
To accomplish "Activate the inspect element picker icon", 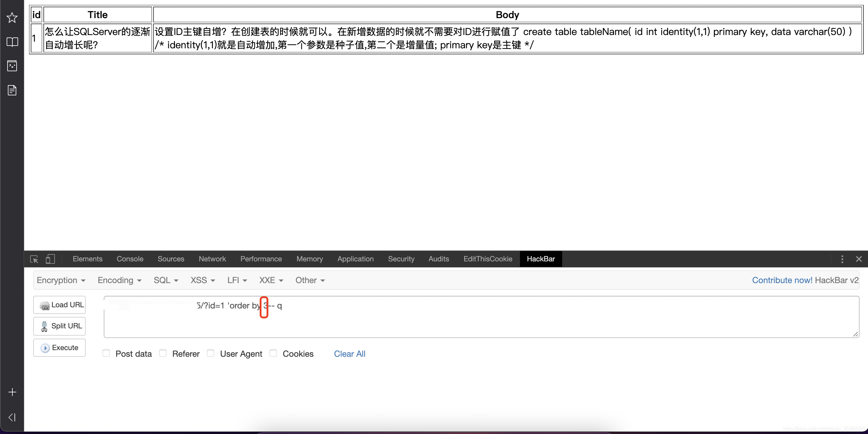I will (34, 259).
